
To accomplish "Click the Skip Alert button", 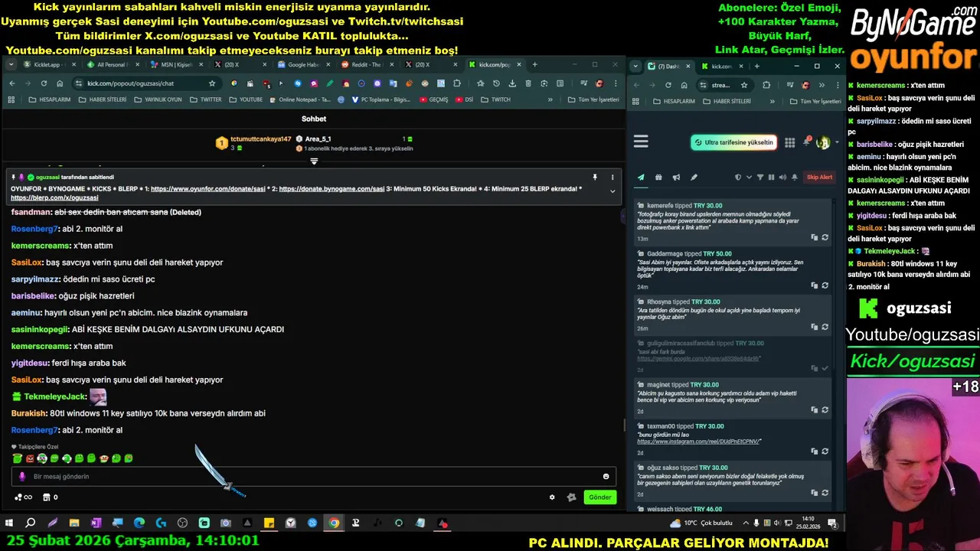I will point(819,178).
